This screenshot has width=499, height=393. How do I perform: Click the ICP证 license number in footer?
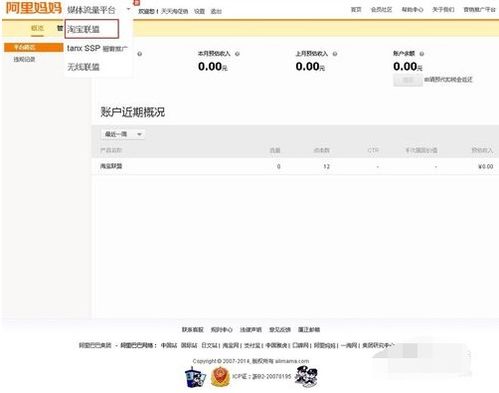click(x=262, y=377)
